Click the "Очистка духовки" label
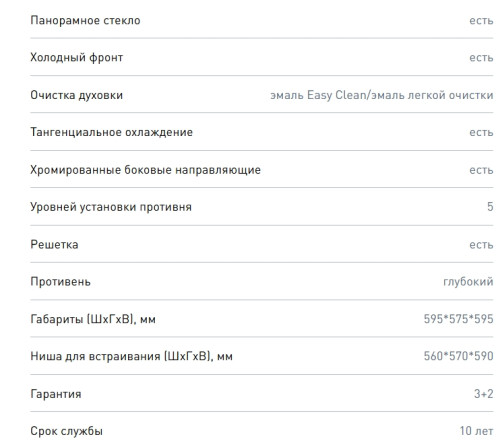Screen dimensions: 500x445 (77, 95)
